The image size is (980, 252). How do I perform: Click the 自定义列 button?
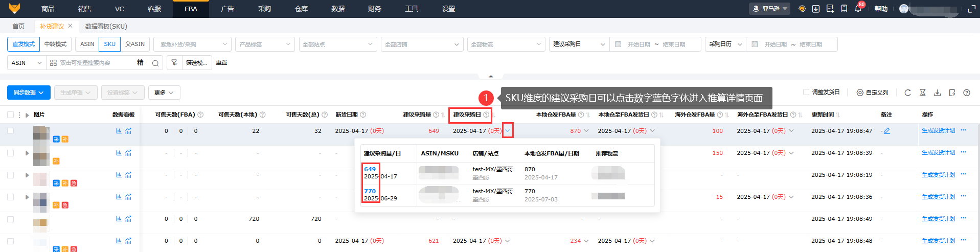click(x=873, y=93)
